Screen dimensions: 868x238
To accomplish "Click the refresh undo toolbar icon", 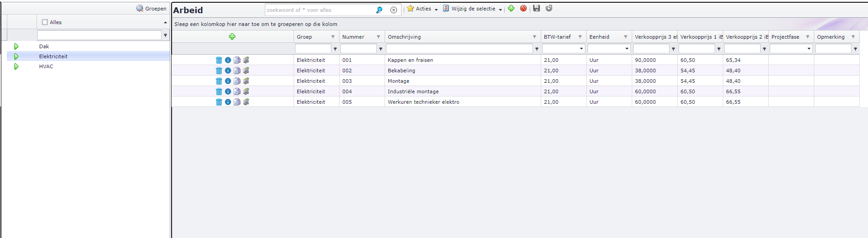I will click(549, 8).
